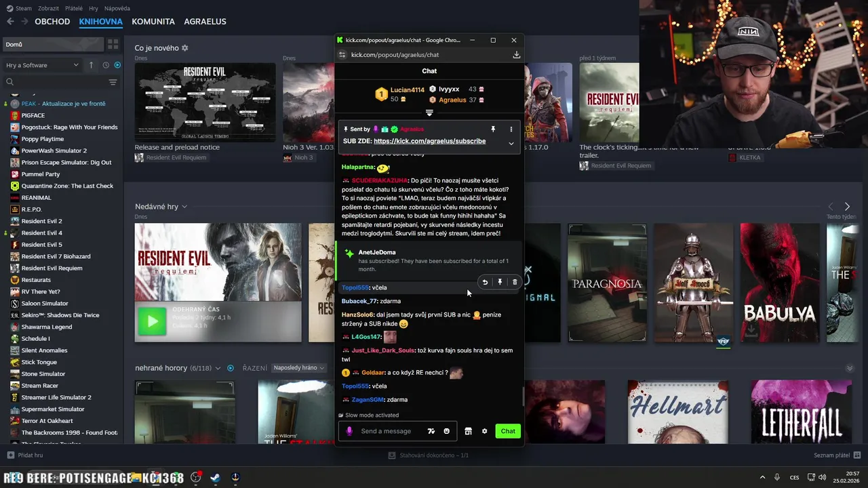Expand nehrané horory collection dropdown
The width and height of the screenshot is (868, 488).
pos(218,368)
